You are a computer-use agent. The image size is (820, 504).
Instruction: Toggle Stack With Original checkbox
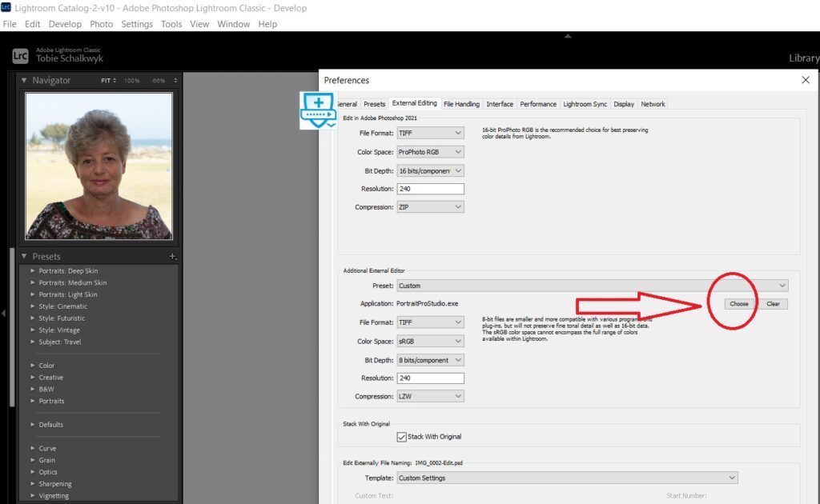[402, 437]
